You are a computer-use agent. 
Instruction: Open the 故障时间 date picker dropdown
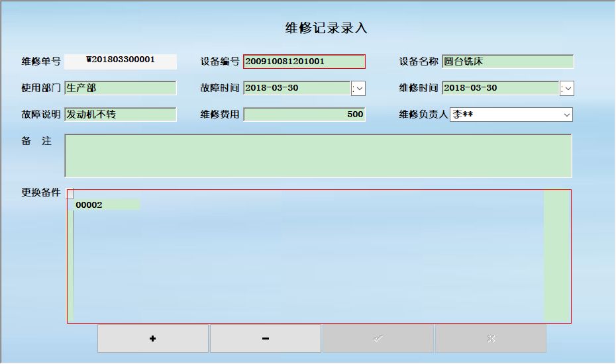[x=358, y=88]
